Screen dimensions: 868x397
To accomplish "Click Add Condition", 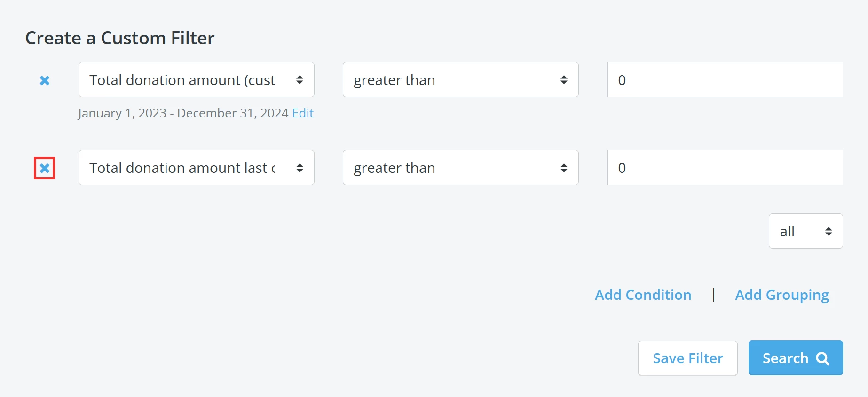I will pyautogui.click(x=643, y=295).
